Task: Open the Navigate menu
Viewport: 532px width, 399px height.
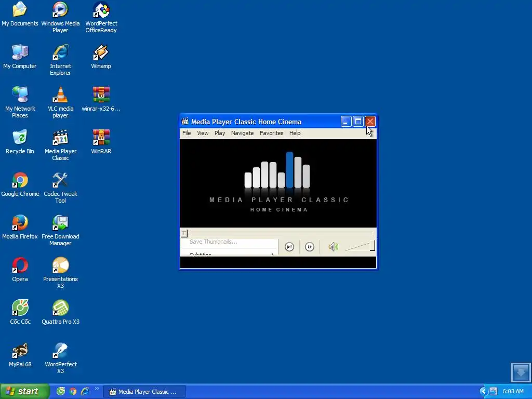Action: pyautogui.click(x=242, y=133)
